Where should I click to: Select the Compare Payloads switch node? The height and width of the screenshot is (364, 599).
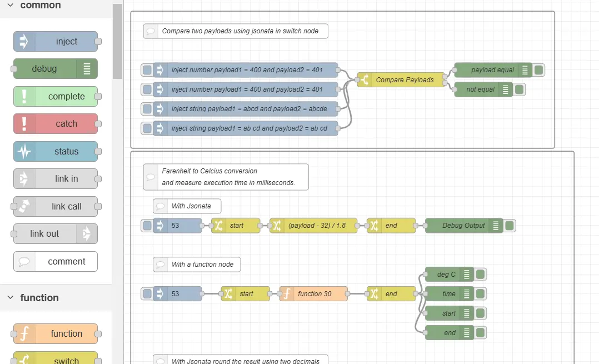click(404, 80)
